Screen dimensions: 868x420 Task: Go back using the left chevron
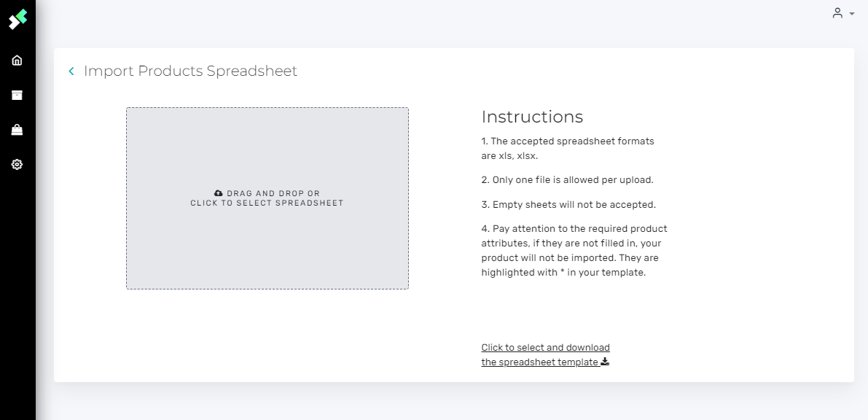coord(71,71)
